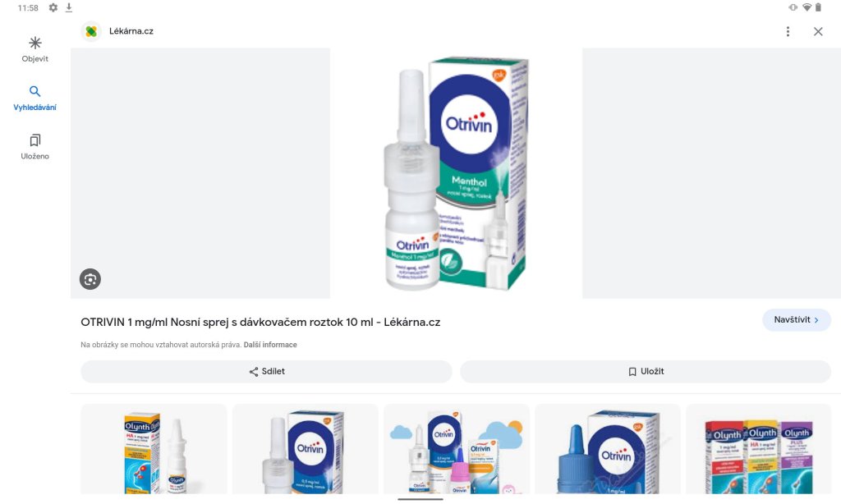Click the Navštívit visit button
This screenshot has width=841, height=504.
(x=797, y=319)
